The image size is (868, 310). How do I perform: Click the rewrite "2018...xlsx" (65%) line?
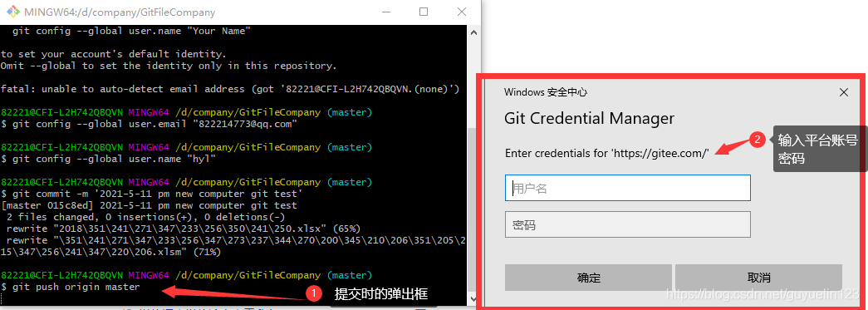[184, 229]
